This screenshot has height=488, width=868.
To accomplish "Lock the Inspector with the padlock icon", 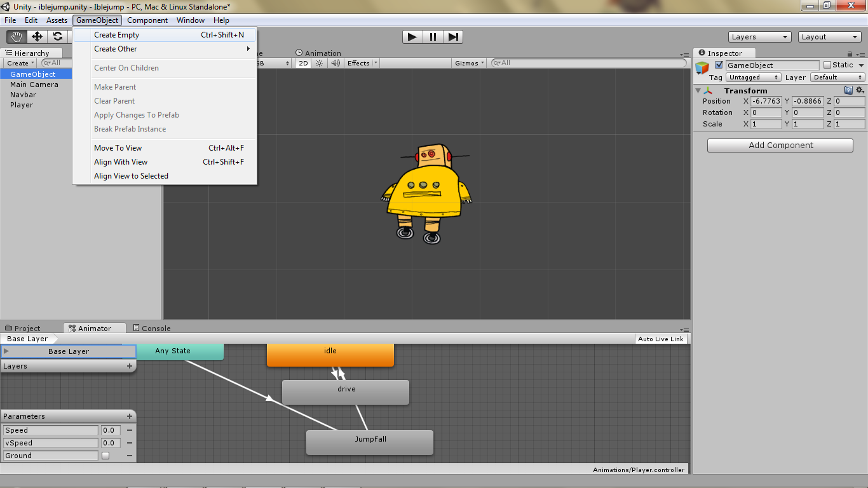I will pyautogui.click(x=850, y=53).
